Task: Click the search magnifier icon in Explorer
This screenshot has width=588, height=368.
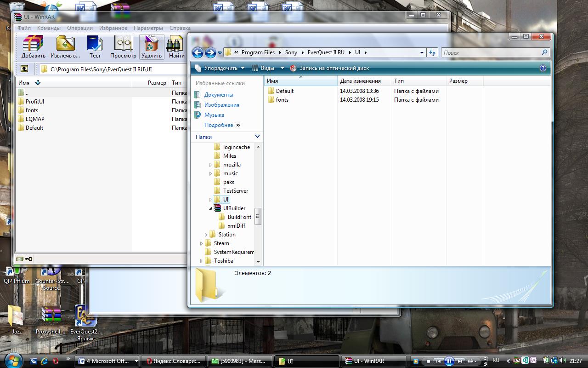Action: (545, 52)
